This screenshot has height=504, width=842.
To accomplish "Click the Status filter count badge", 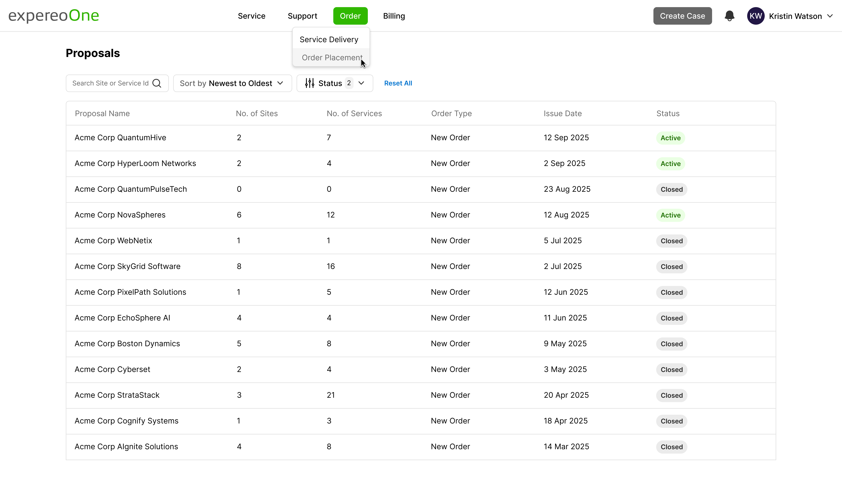I will pos(349,83).
